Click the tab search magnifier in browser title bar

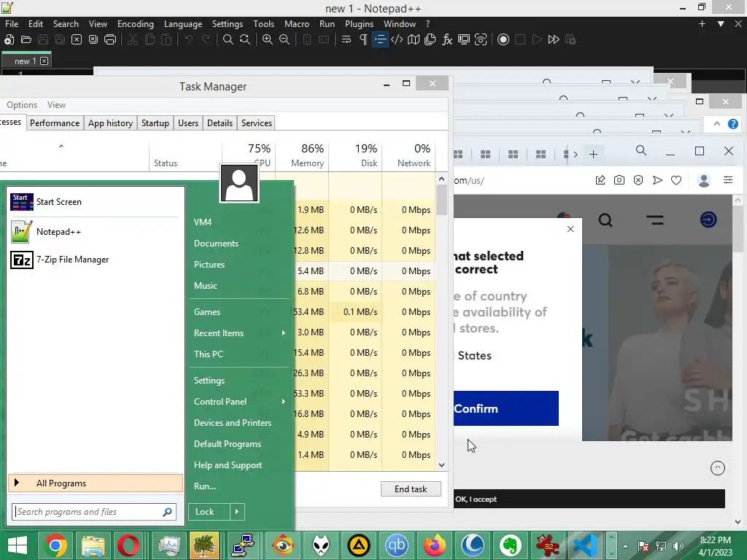click(641, 151)
